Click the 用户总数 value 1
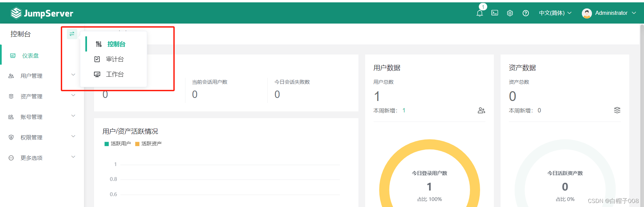This screenshot has height=207, width=644. click(377, 97)
